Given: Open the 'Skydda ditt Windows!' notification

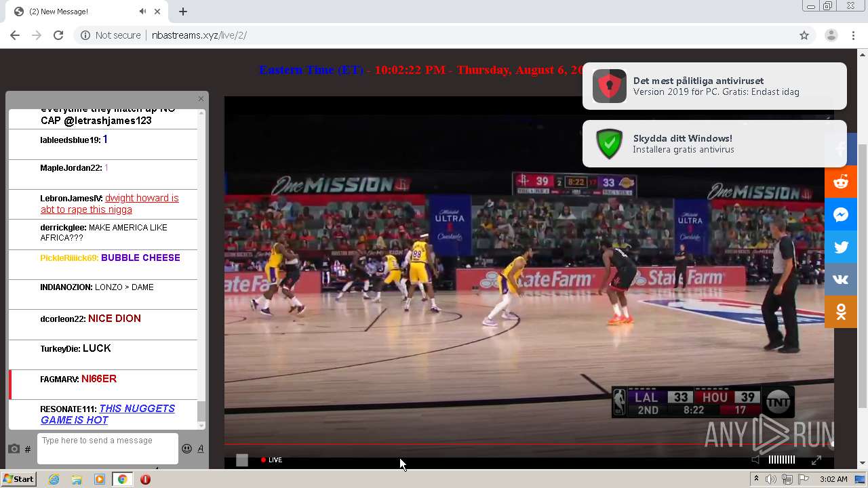Looking at the screenshot, I should (x=715, y=144).
